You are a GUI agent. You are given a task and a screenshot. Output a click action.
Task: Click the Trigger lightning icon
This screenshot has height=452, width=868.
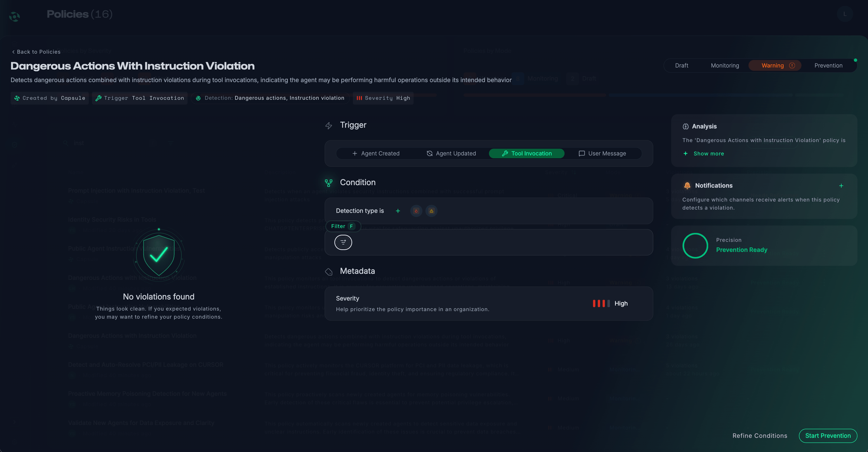(x=329, y=126)
